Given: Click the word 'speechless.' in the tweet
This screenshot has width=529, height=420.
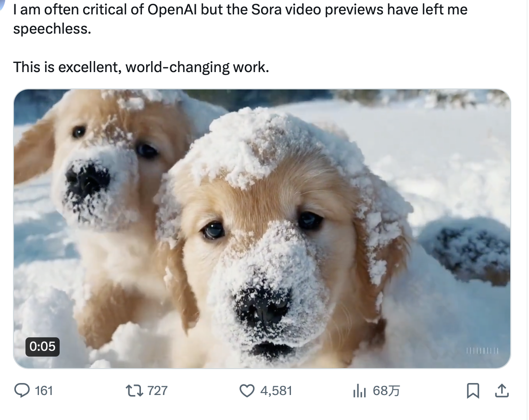Looking at the screenshot, I should tap(52, 29).
